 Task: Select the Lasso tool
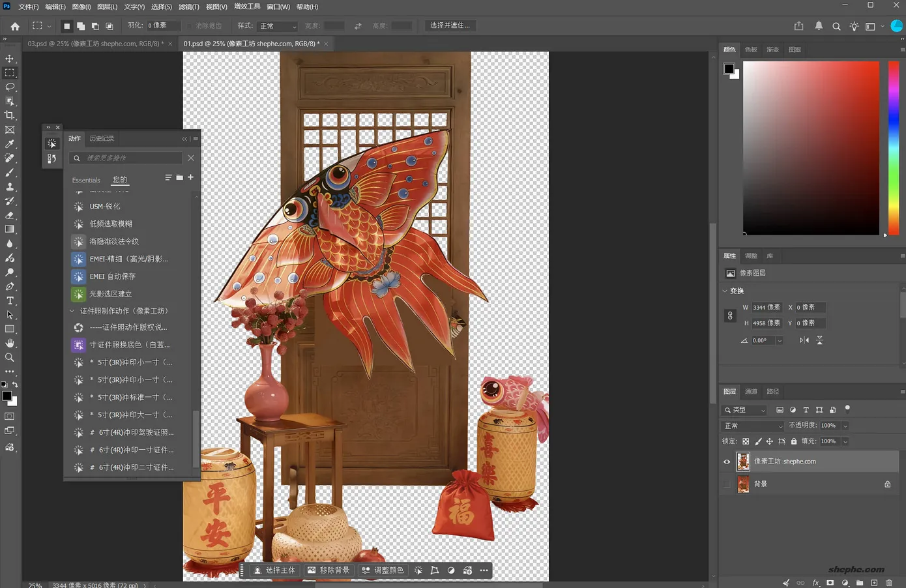(10, 87)
